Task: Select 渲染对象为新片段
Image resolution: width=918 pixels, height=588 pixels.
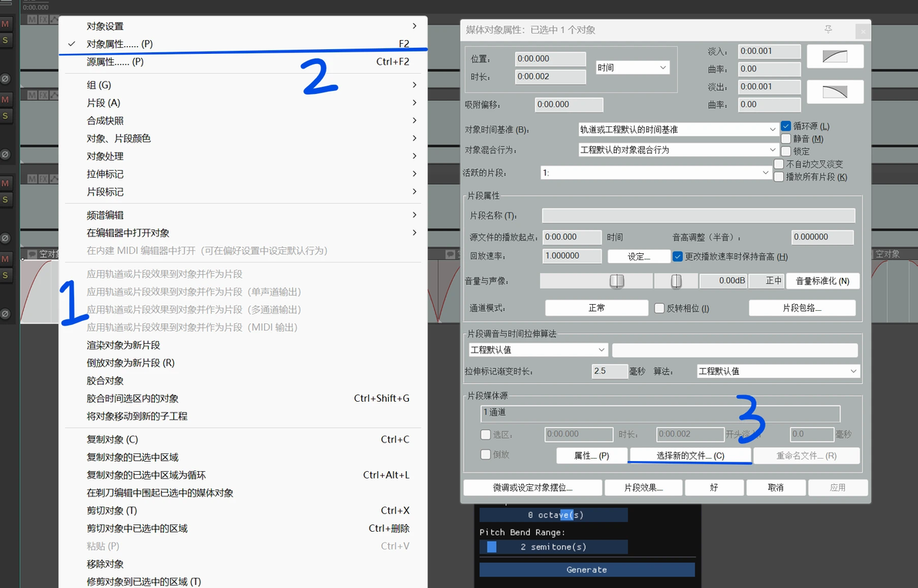Action: pyautogui.click(x=243, y=346)
